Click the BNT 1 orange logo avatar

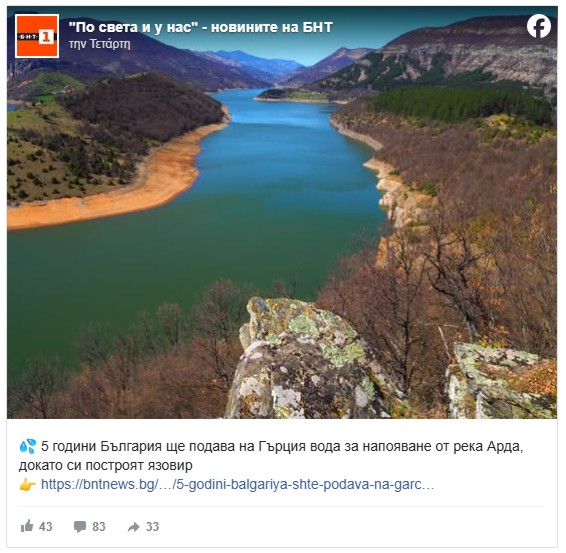click(x=37, y=36)
